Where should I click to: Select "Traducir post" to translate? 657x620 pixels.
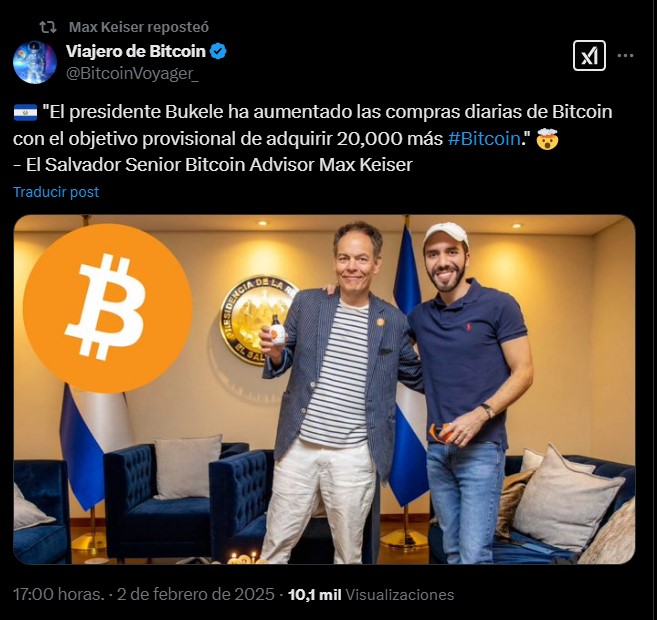click(56, 192)
